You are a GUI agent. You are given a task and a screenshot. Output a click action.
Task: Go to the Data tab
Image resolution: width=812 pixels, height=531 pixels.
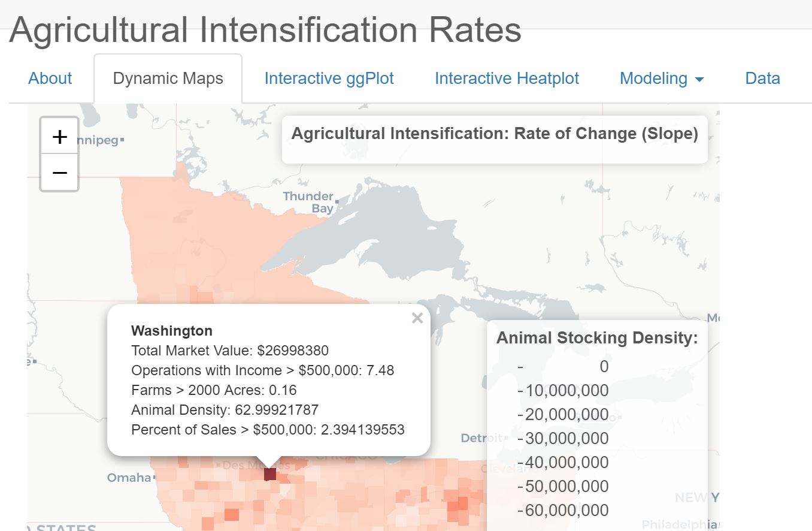[x=762, y=79]
